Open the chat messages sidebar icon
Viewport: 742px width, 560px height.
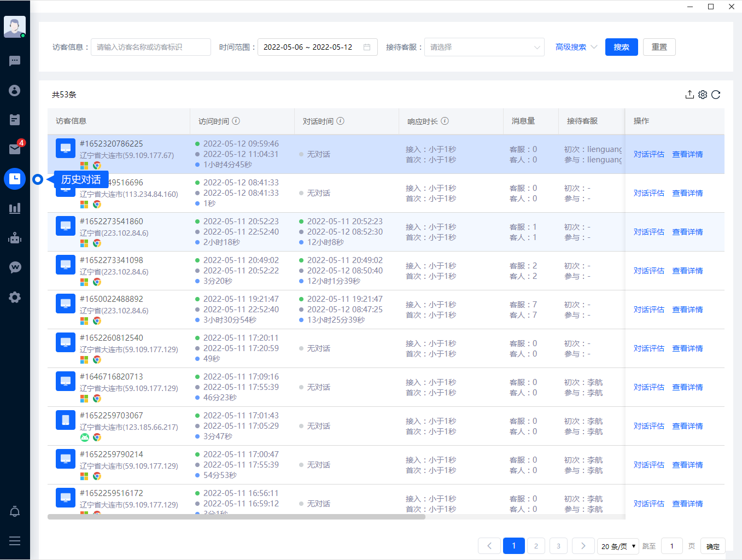pyautogui.click(x=15, y=61)
